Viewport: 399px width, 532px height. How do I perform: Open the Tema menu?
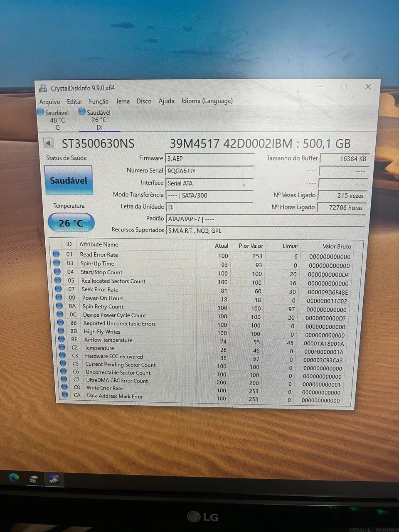[123, 101]
